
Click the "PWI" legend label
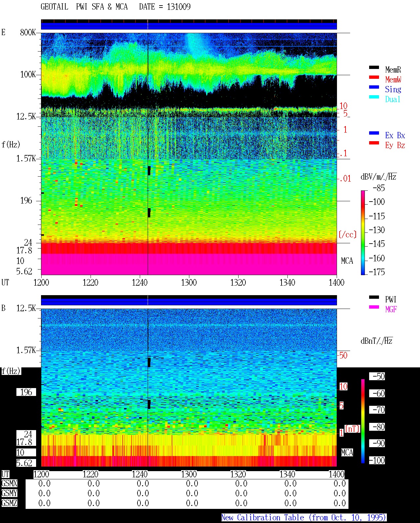click(391, 299)
